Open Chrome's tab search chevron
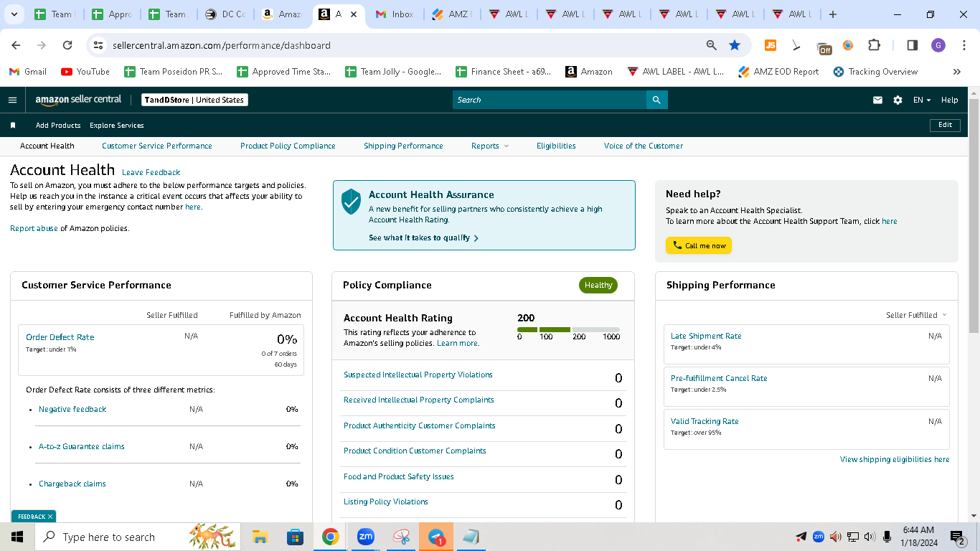The image size is (980, 551). pyautogui.click(x=15, y=14)
